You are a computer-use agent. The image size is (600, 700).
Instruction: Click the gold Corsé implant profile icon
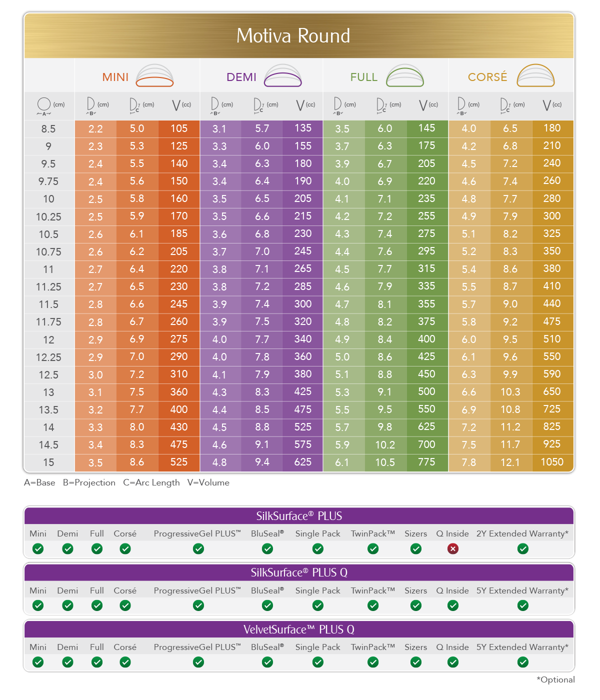tap(535, 76)
